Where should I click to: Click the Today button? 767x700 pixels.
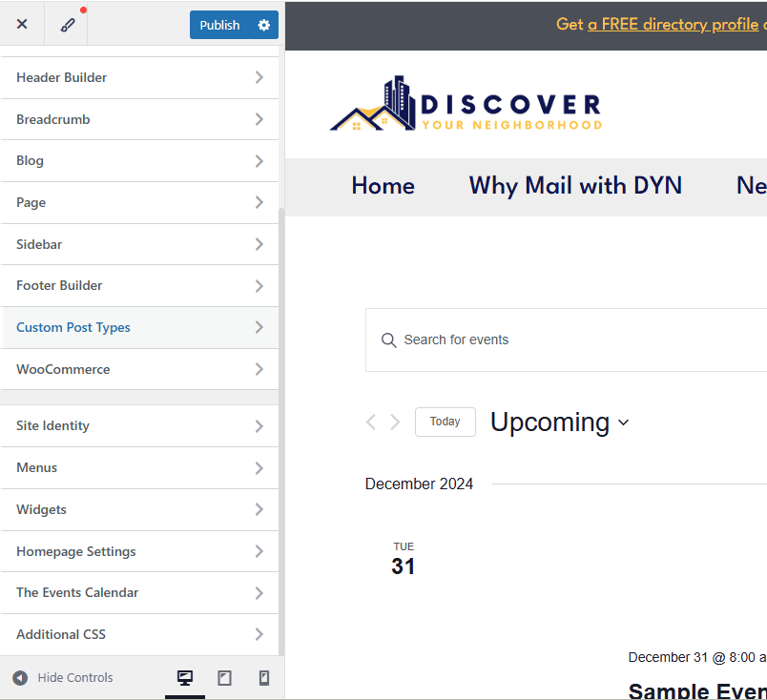[x=445, y=422]
